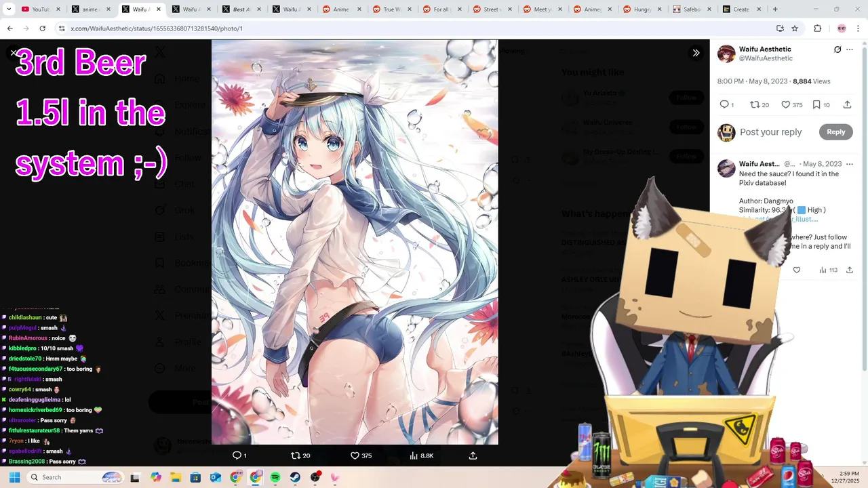
Task: Open Steam from taskbar
Action: [295, 477]
